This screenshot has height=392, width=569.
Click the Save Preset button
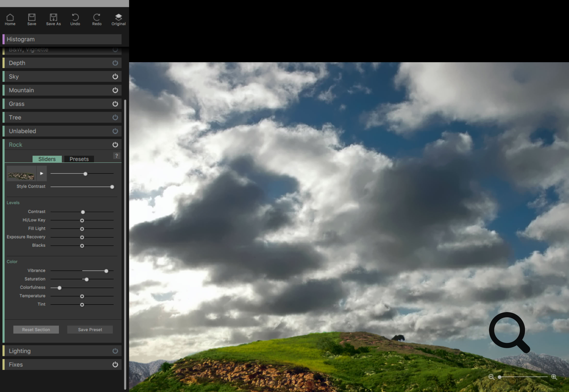pyautogui.click(x=90, y=329)
